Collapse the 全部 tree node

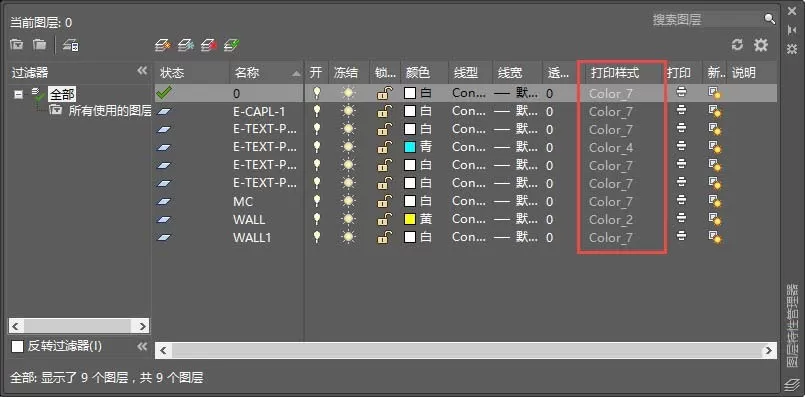[19, 94]
